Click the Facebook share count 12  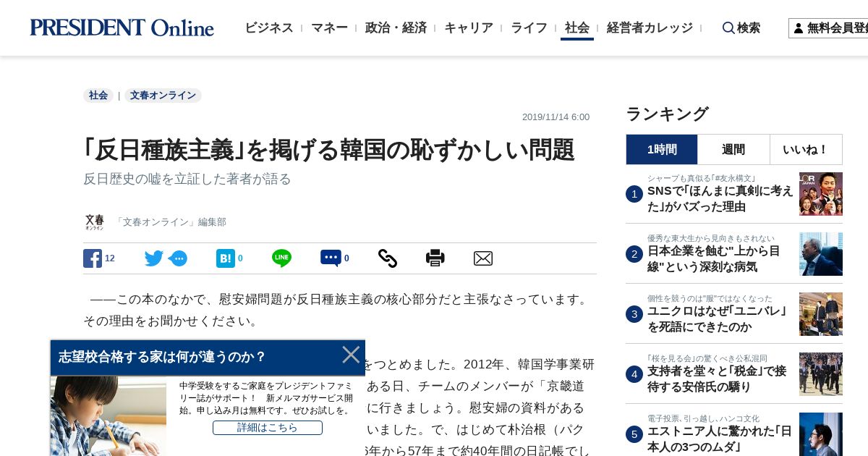click(110, 258)
